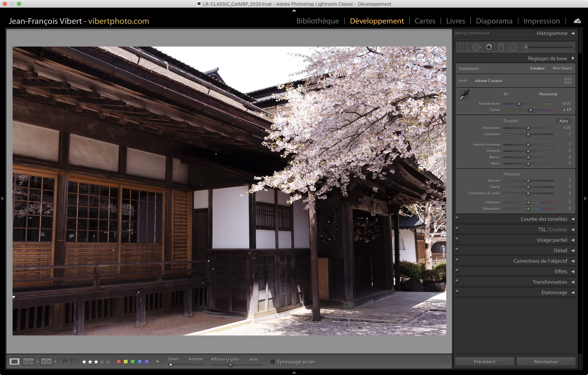Pick the Radial filter tool
The image size is (588, 375).
513,47
